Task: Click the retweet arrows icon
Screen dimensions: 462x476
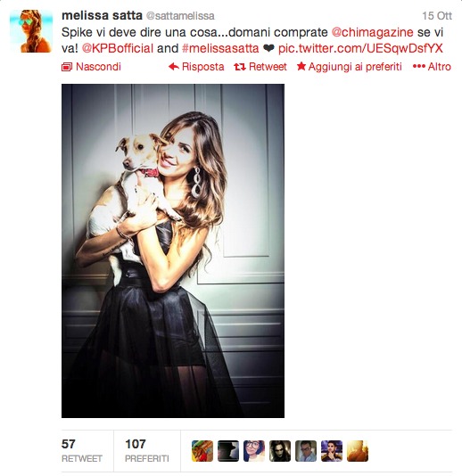Action: point(240,67)
